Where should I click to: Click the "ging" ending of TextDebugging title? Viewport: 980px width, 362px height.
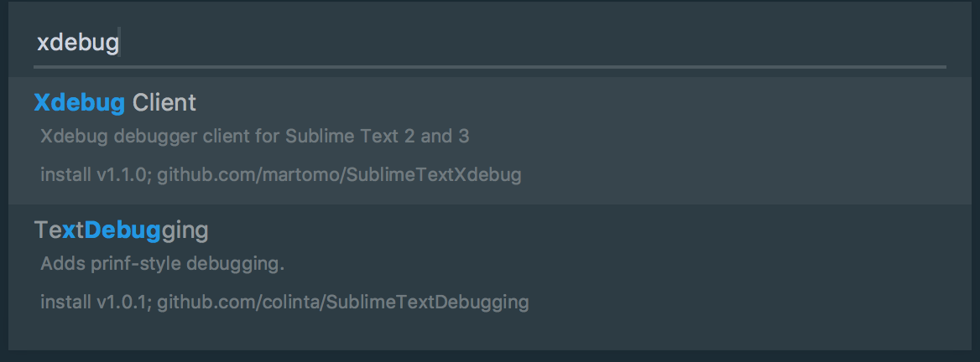pyautogui.click(x=185, y=231)
